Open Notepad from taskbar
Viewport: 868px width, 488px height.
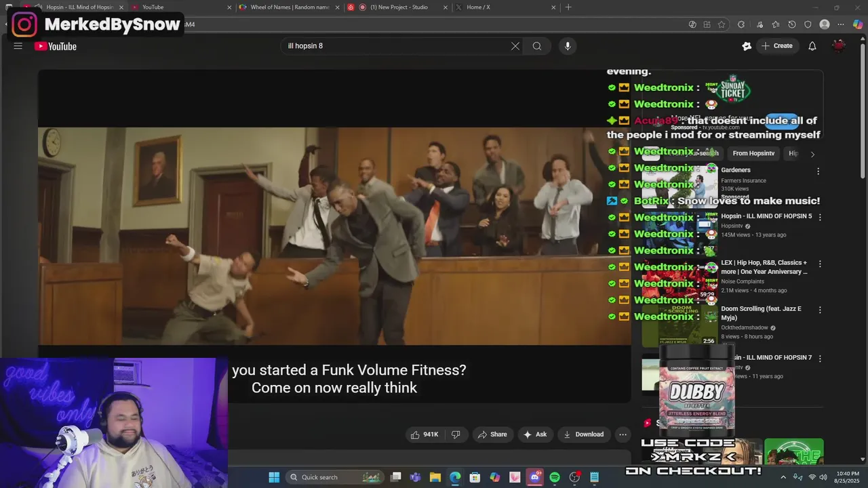(x=595, y=477)
